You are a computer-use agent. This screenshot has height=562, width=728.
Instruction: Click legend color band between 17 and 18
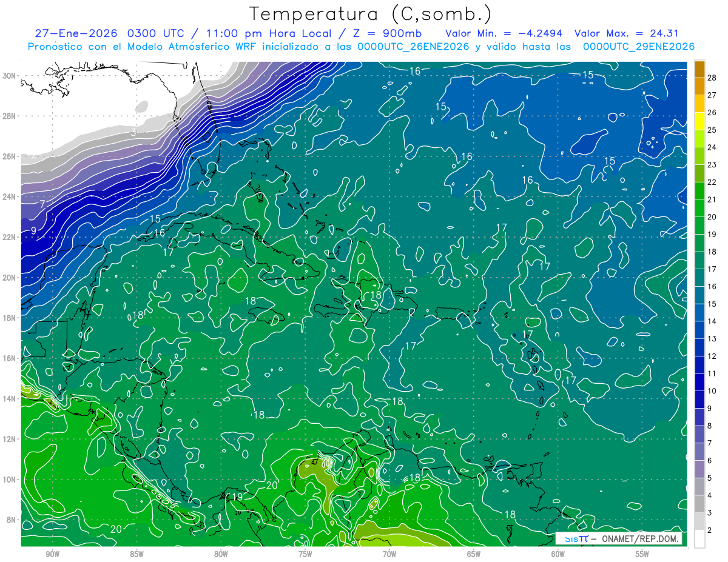(699, 261)
